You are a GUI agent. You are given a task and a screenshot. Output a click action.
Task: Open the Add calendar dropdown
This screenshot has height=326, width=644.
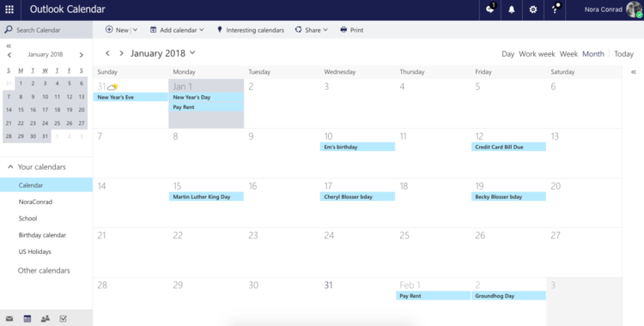coord(177,30)
